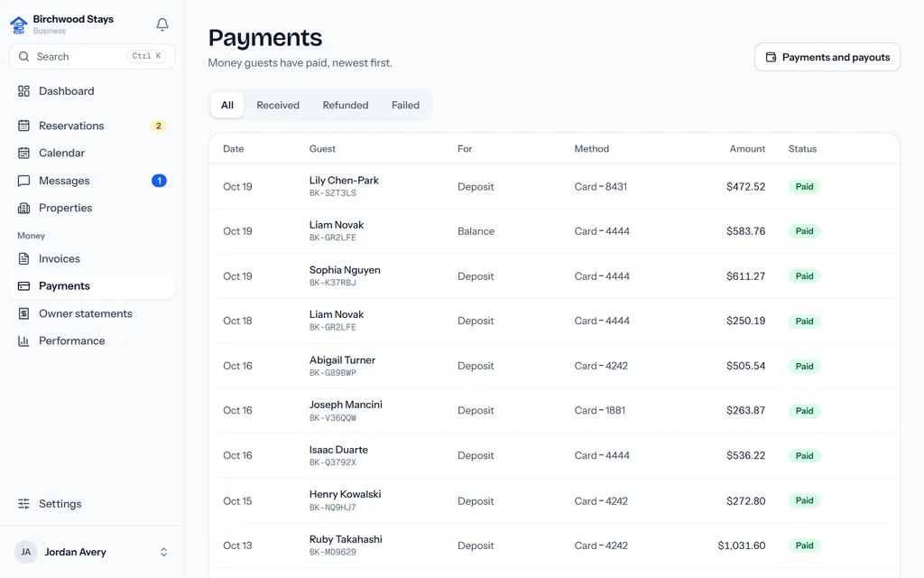The image size is (924, 578).
Task: Click booking code BK-SZT3LS
Action: [333, 193]
